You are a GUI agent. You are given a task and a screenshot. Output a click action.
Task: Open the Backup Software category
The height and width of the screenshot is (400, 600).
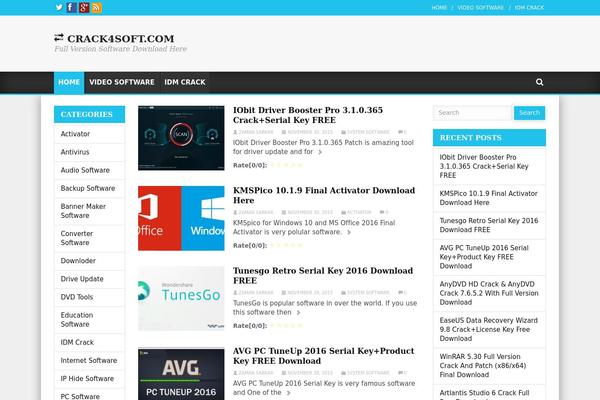click(88, 188)
